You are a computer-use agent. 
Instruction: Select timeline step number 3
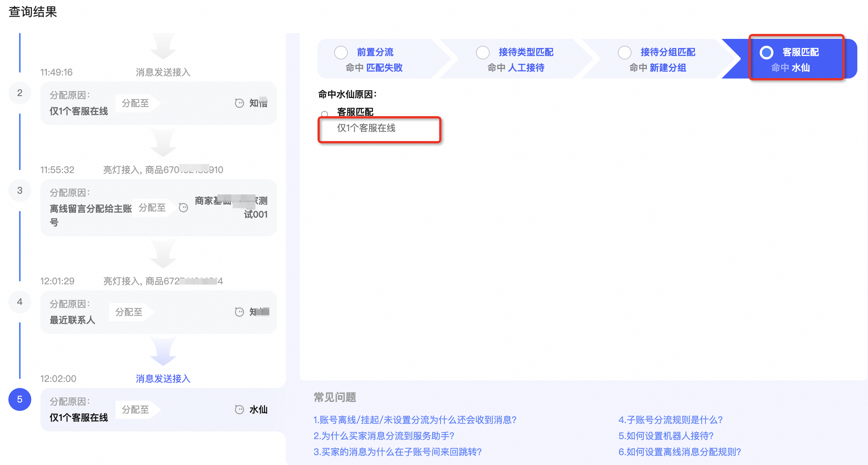point(20,190)
